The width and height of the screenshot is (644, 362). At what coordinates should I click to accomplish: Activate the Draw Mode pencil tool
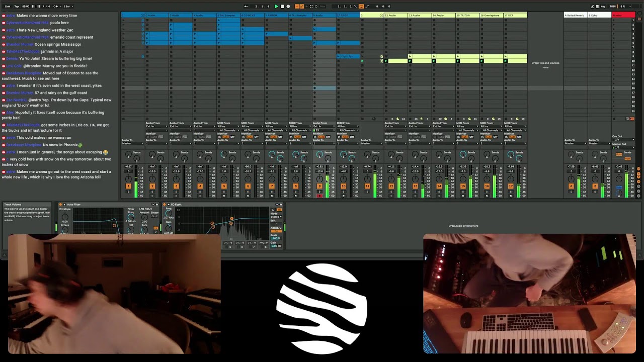coord(592,7)
